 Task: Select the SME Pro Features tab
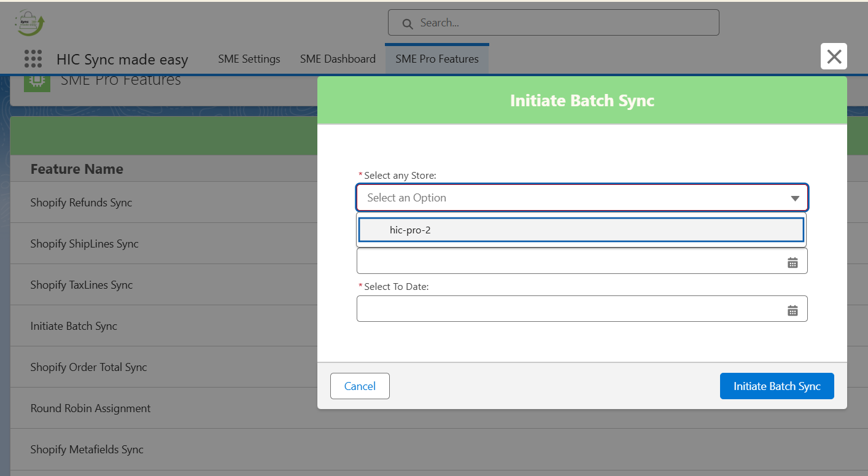coord(436,59)
